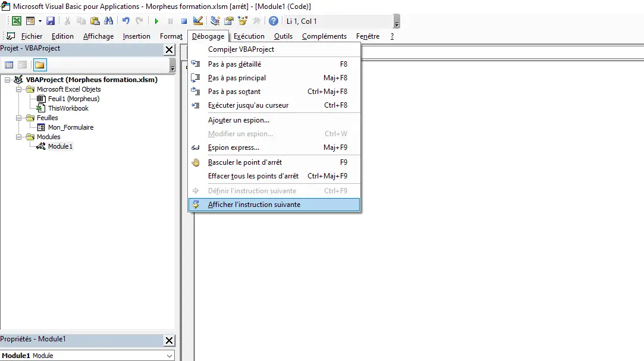Open Espion express...
Screen dimensions: 644x361
click(274, 147)
